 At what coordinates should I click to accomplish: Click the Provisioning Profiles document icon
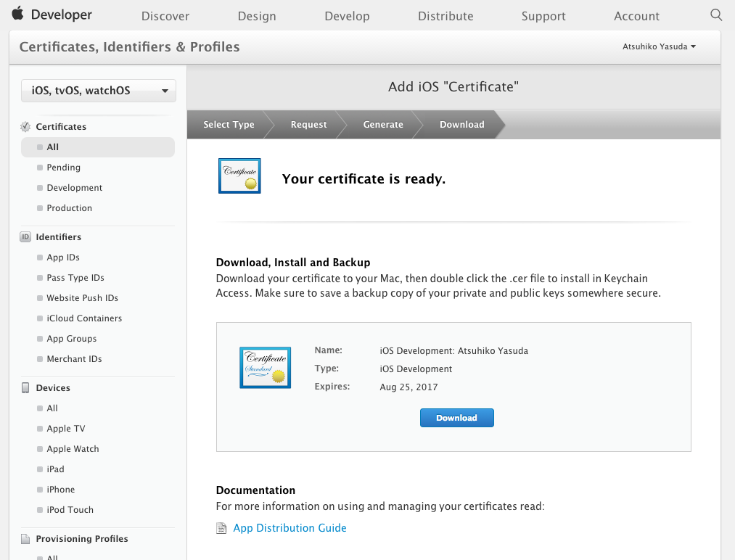25,539
